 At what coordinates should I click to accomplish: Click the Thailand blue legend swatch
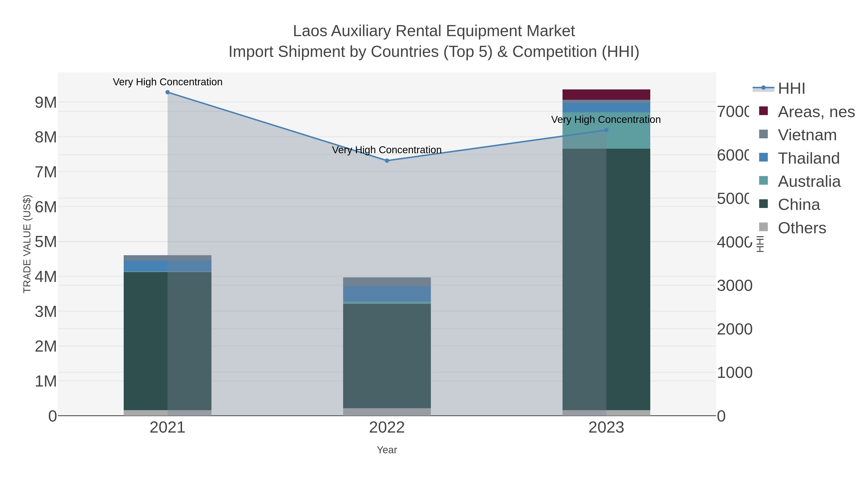click(x=763, y=157)
